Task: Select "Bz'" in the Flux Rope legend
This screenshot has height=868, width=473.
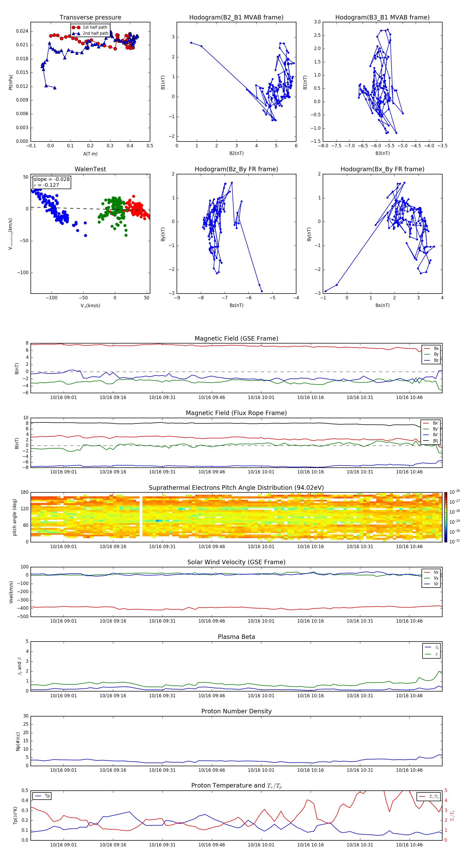Action: tap(431, 435)
